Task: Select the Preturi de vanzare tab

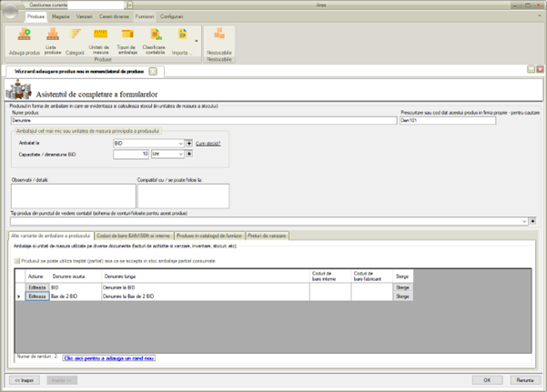Action: (267, 236)
